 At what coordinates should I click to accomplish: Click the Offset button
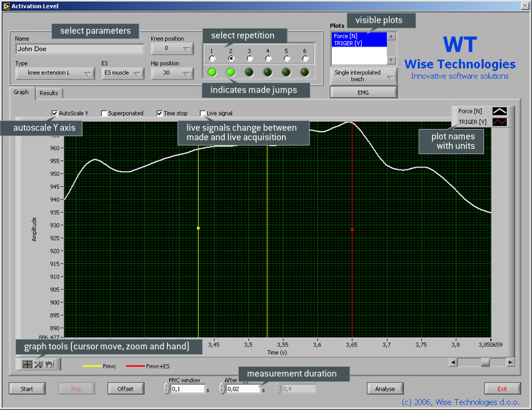coord(126,389)
